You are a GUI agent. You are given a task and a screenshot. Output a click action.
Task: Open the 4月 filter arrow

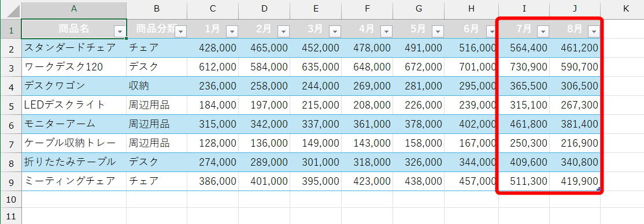(x=387, y=31)
